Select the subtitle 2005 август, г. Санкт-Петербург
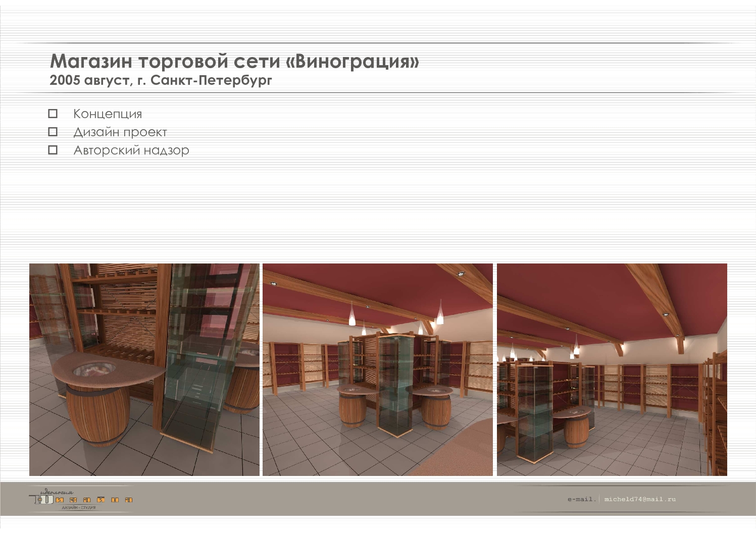Viewport: 756px width, 534px height. (161, 80)
